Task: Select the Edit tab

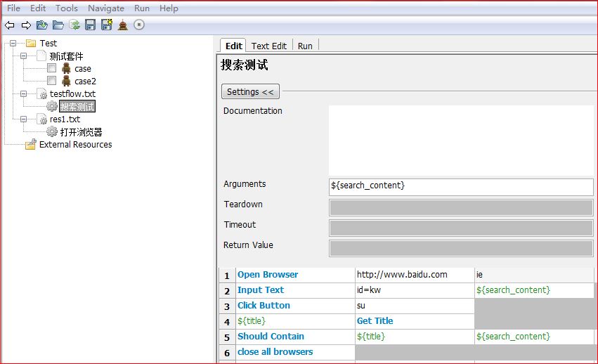Action: pos(233,46)
